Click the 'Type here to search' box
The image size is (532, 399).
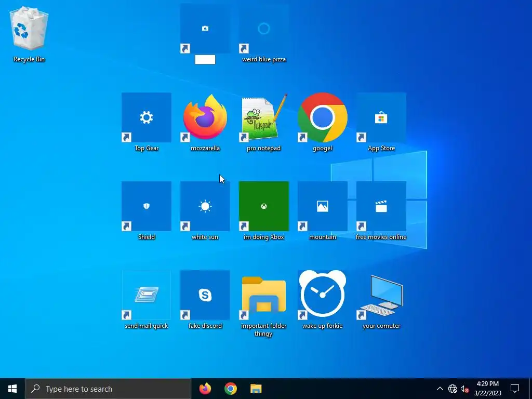(108, 389)
